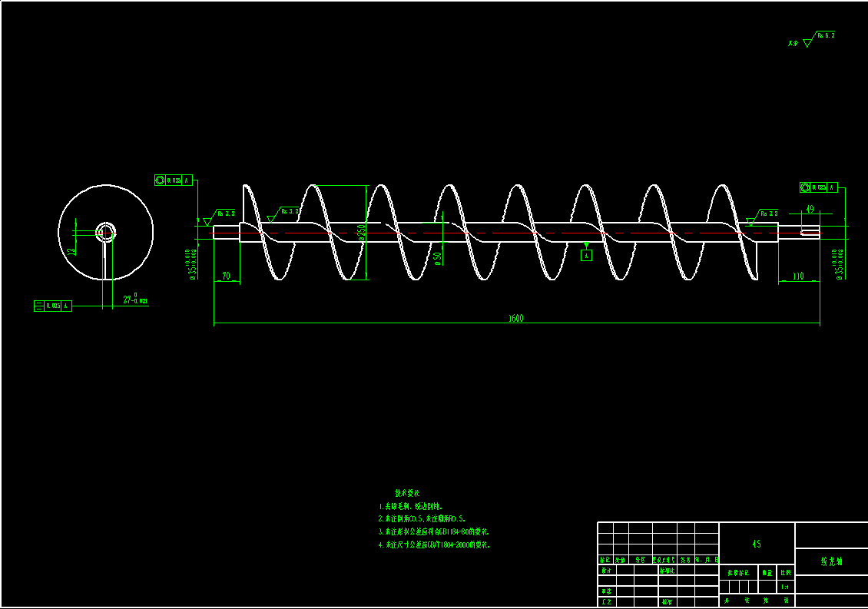This screenshot has height=609, width=868.
Task: Click the part name 绞龙轴 in the title block
Action: click(831, 561)
